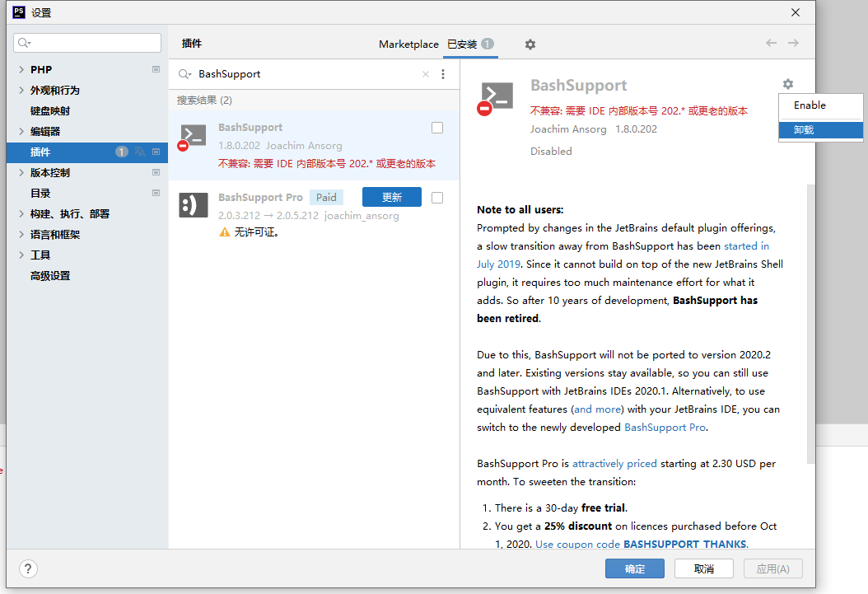This screenshot has height=594, width=868.
Task: Open the 'and more' link
Action: coord(597,409)
